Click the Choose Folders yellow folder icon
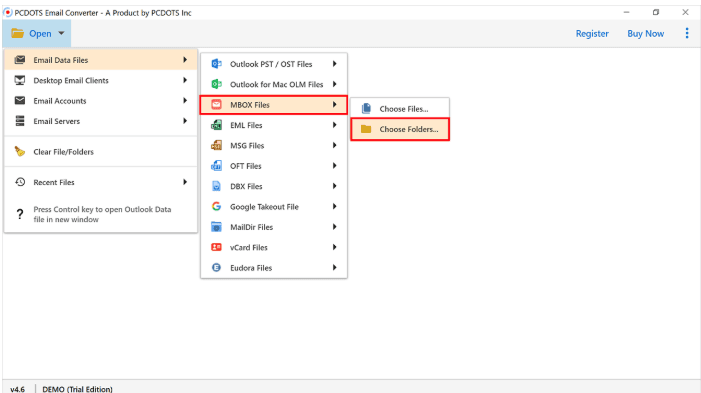The image size is (701, 393). pyautogui.click(x=366, y=129)
